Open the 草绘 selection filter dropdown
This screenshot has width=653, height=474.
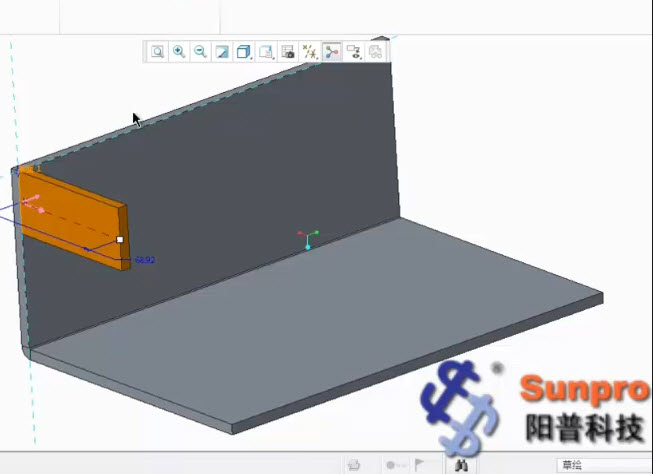(605, 465)
